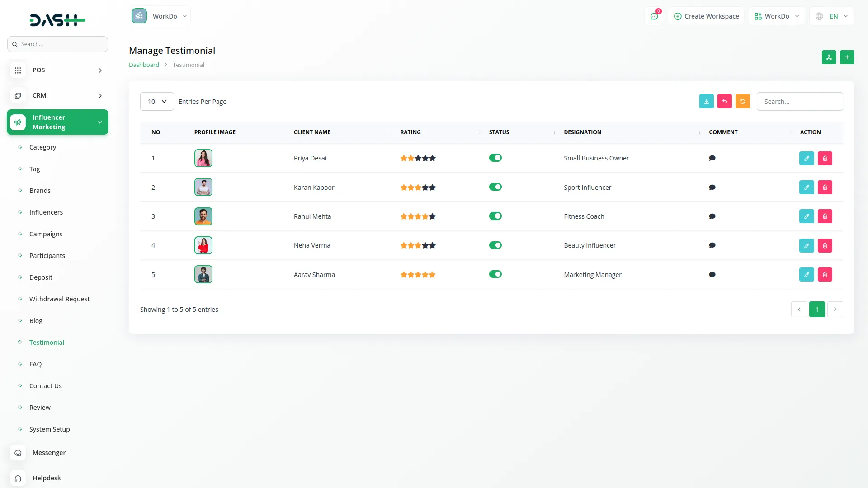Click the orange refresh table icon
The height and width of the screenshot is (488, 868).
coord(742,102)
